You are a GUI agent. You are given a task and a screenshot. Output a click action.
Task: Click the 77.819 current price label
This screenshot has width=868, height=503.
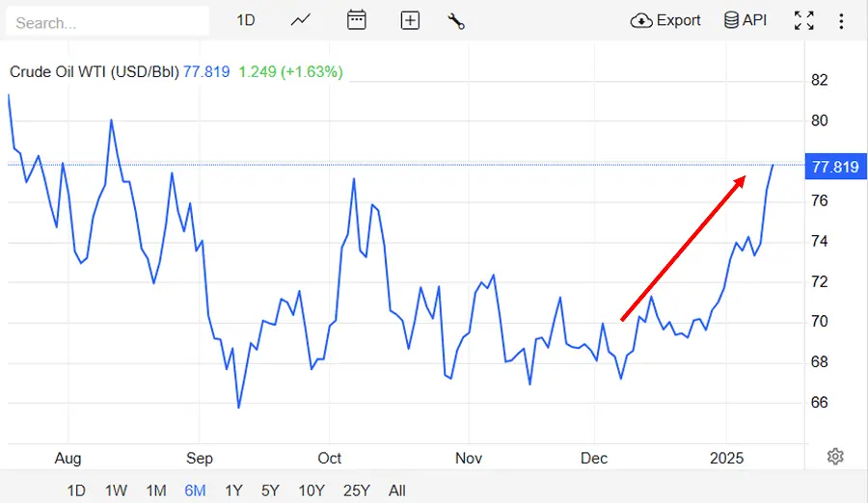click(834, 167)
